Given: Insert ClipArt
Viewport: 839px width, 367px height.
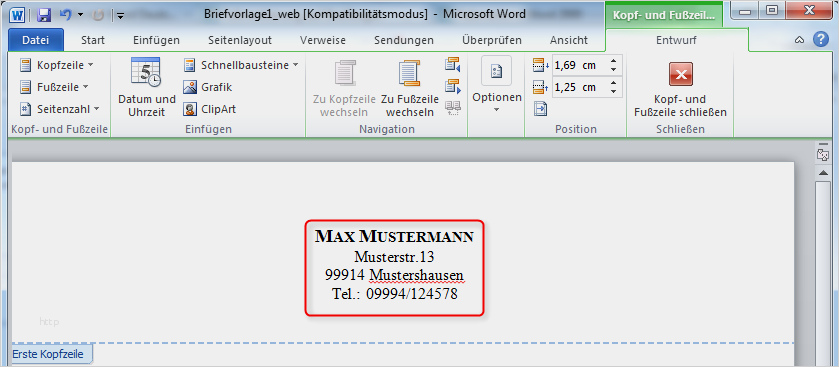Looking at the screenshot, I should (210, 109).
